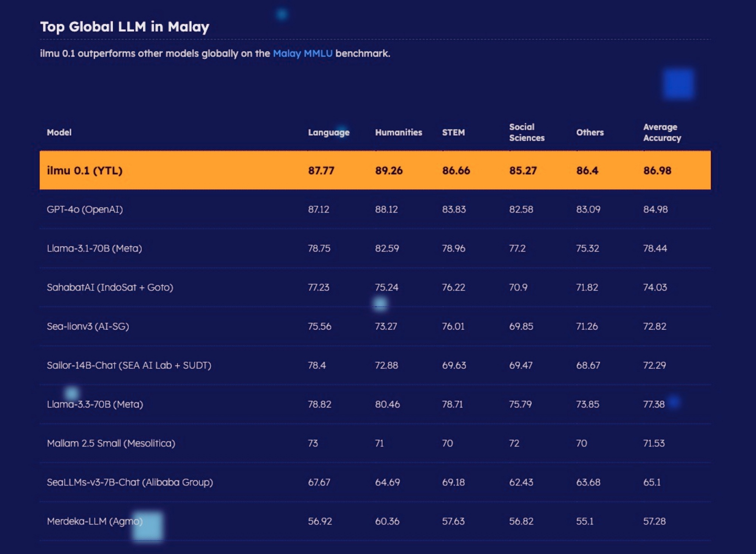The image size is (756, 554).
Task: Click Sea-lionv3 Social Sciences score 69.85
Action: pyautogui.click(x=521, y=326)
